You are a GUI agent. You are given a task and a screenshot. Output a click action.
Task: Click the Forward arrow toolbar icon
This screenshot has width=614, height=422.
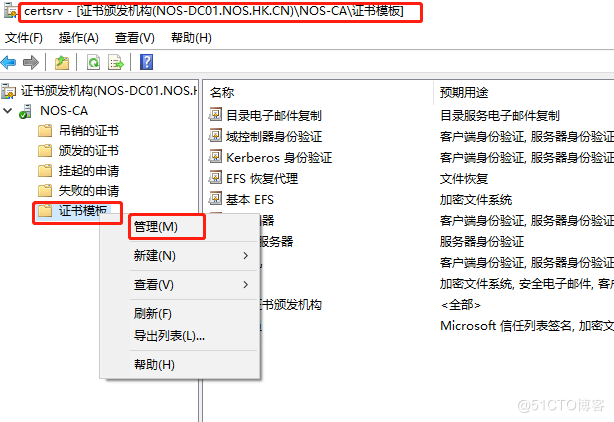(31, 62)
